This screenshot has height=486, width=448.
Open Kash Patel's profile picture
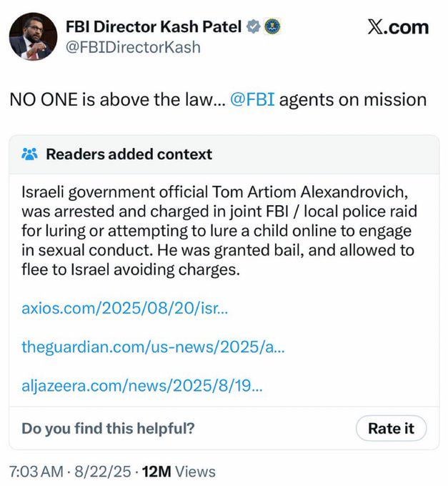pyautogui.click(x=33, y=36)
